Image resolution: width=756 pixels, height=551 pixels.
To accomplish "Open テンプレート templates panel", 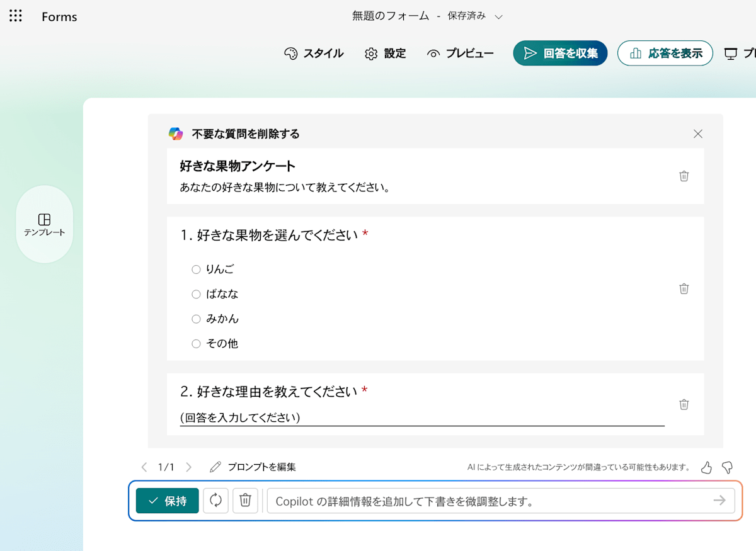I will pyautogui.click(x=44, y=224).
